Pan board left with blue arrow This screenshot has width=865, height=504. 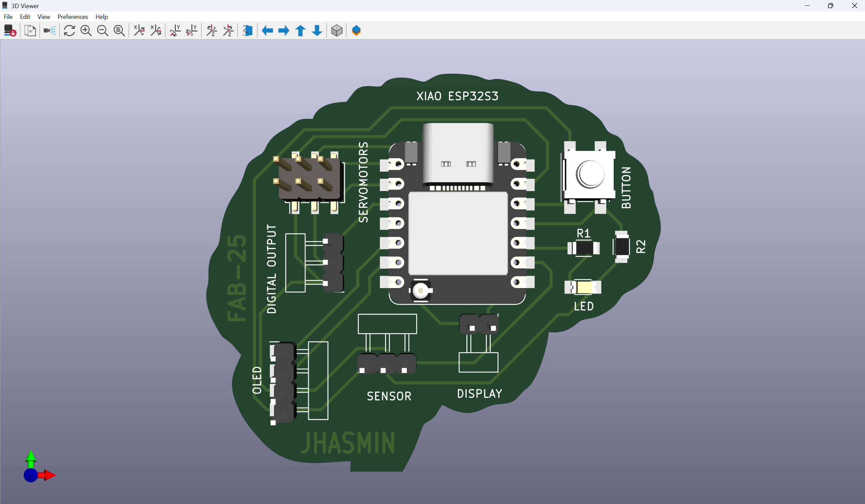[x=267, y=30]
